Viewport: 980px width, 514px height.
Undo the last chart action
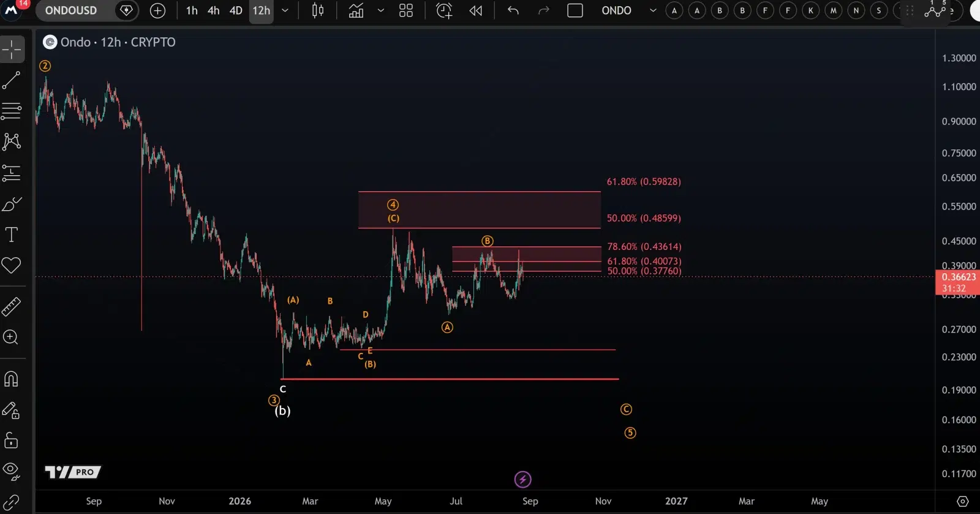pyautogui.click(x=513, y=10)
